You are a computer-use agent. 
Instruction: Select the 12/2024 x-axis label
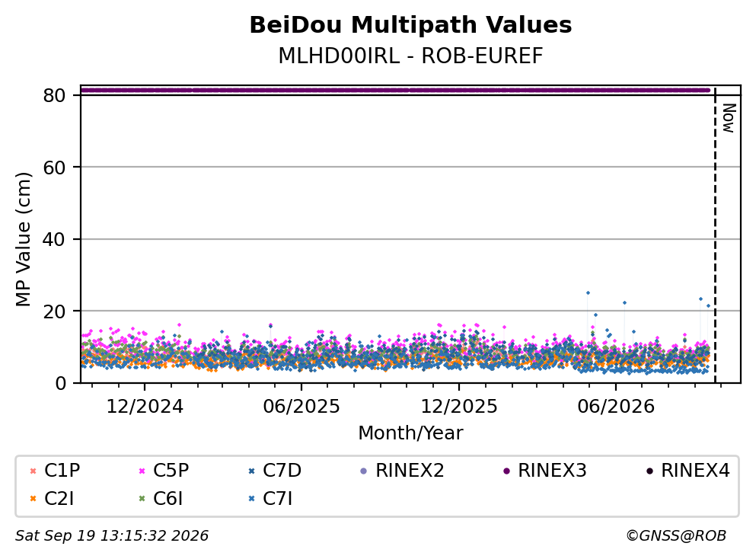point(145,407)
